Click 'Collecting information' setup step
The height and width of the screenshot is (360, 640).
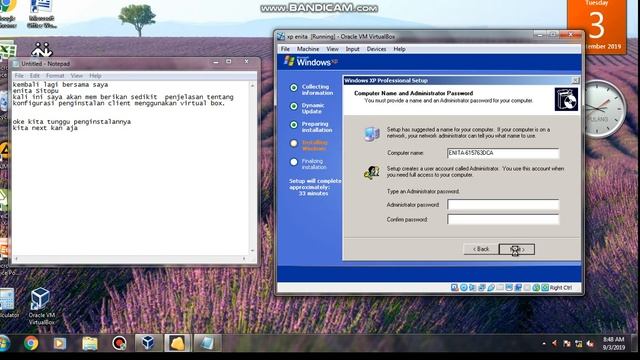[317, 90]
